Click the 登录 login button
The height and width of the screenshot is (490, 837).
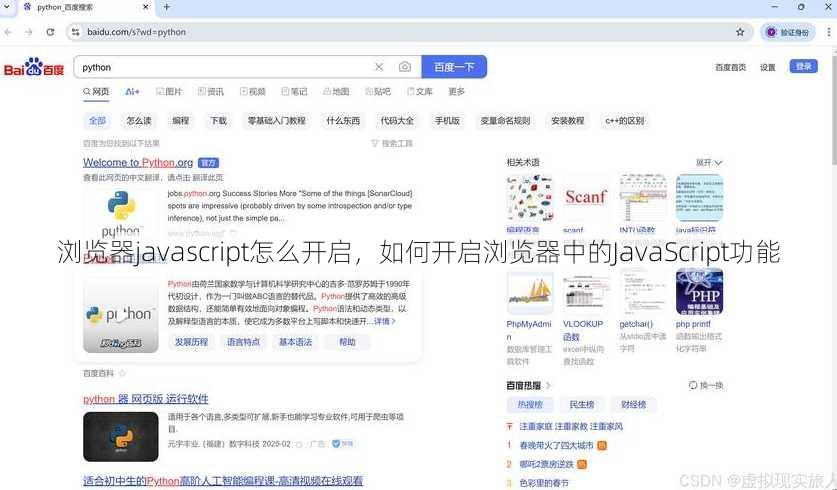point(803,66)
